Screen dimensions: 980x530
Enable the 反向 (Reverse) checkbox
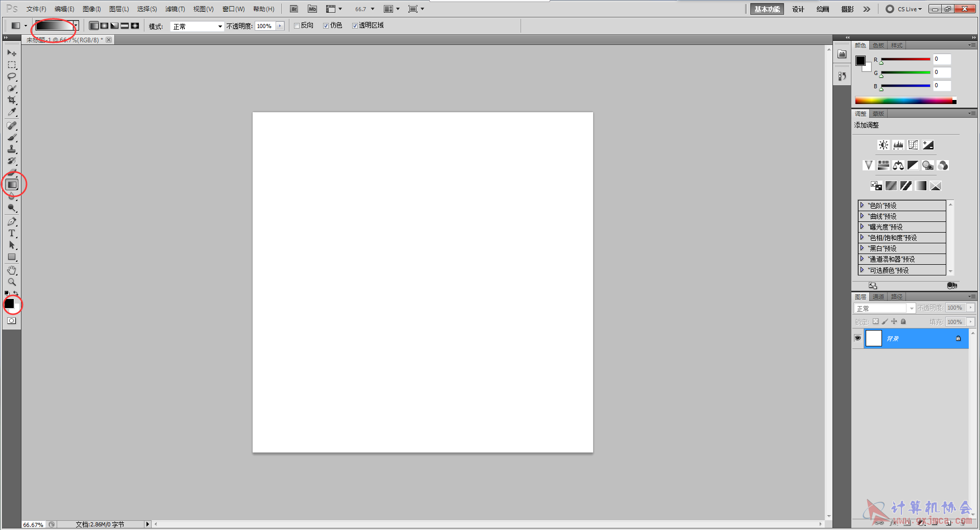pyautogui.click(x=297, y=26)
